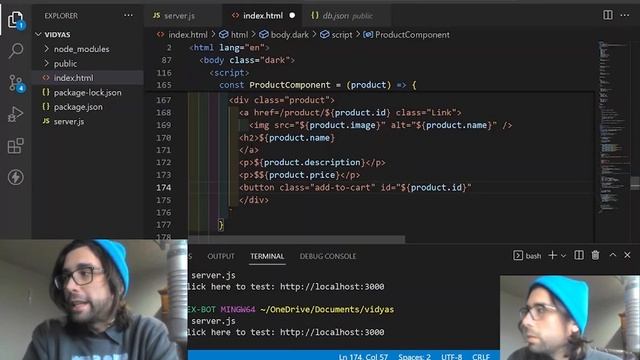Click the Spaces: 2 indentation status item
This screenshot has width=640, height=360.
414,356
